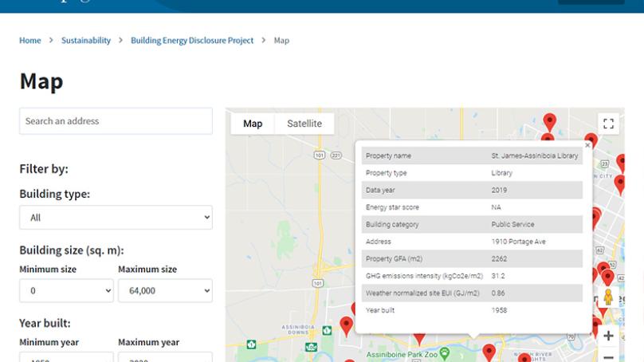Click the red map marker at top center
The height and width of the screenshot is (362, 644).
[x=549, y=121]
